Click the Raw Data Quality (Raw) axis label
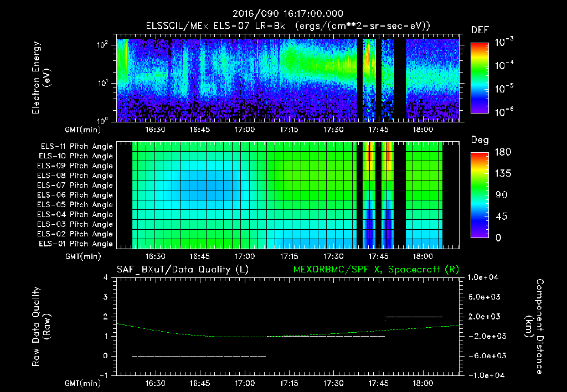The width and height of the screenshot is (567, 392). 41,327
